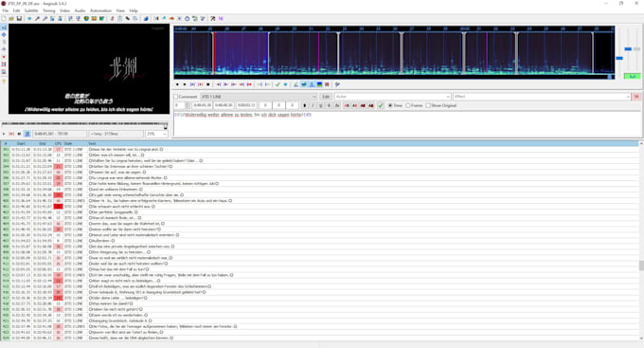
Task: Apply italic using the I formatting button
Action: (x=313, y=105)
